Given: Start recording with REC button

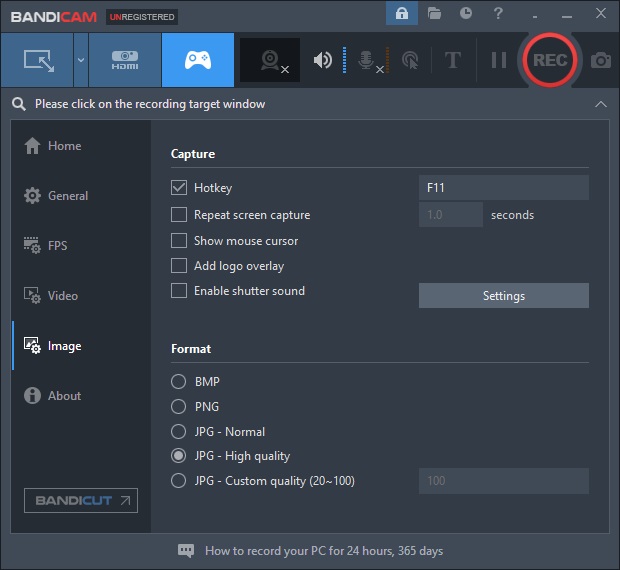Looking at the screenshot, I should [x=550, y=60].
